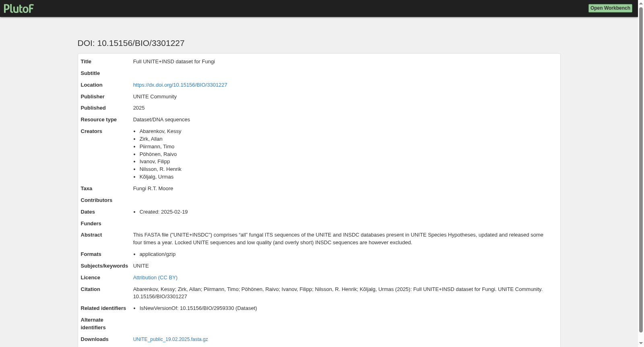Click creator 'Ivanov, Filipp'

pyautogui.click(x=155, y=162)
